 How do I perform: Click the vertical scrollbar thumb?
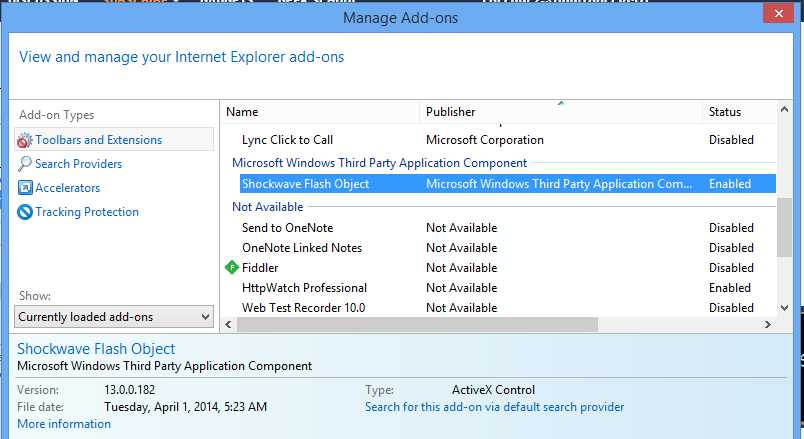click(784, 227)
